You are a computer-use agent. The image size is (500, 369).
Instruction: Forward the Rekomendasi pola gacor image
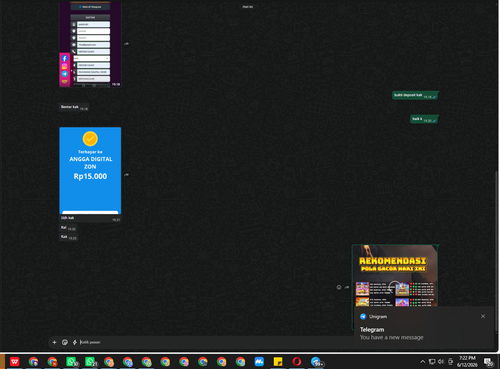click(x=347, y=287)
